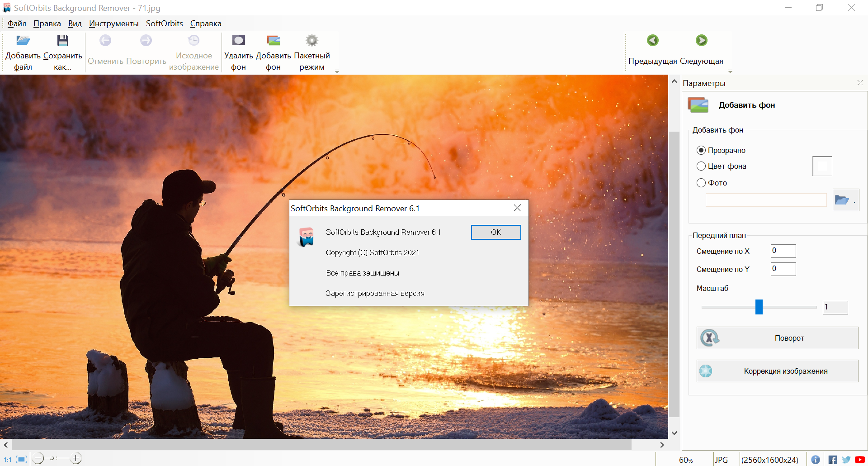868x466 pixels.
Task: Click the Коррекция изображения button
Action: tap(777, 371)
